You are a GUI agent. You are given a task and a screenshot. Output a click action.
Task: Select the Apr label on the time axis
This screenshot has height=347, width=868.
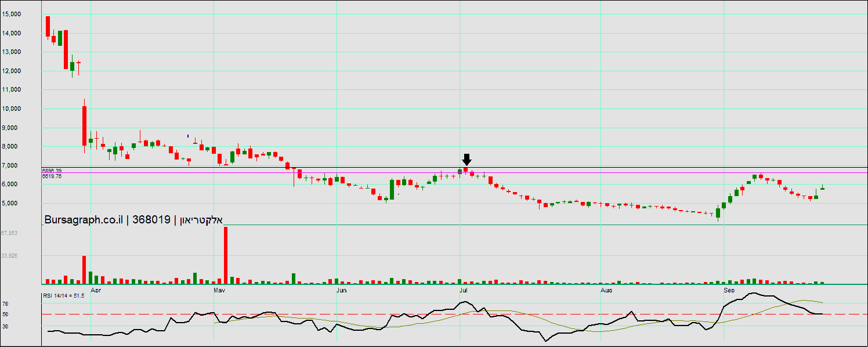point(96,289)
